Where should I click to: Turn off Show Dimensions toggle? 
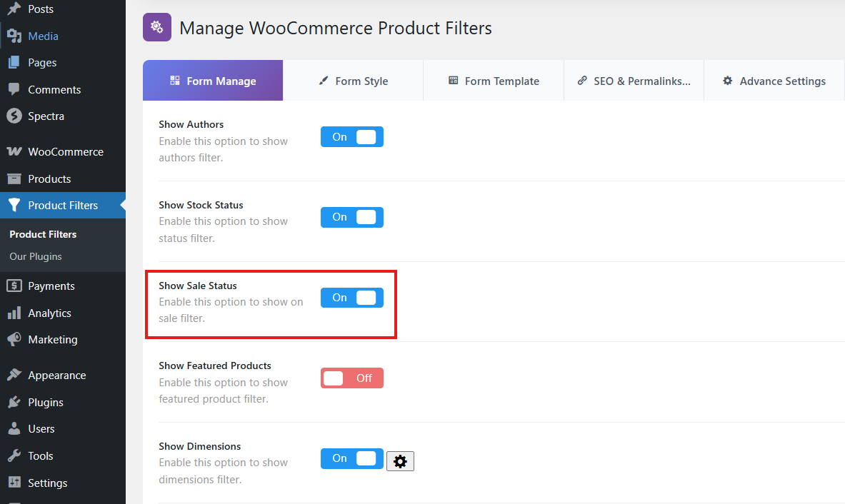coord(352,458)
